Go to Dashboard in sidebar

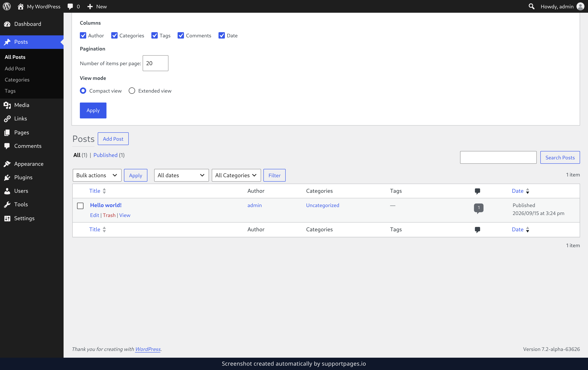point(32,24)
